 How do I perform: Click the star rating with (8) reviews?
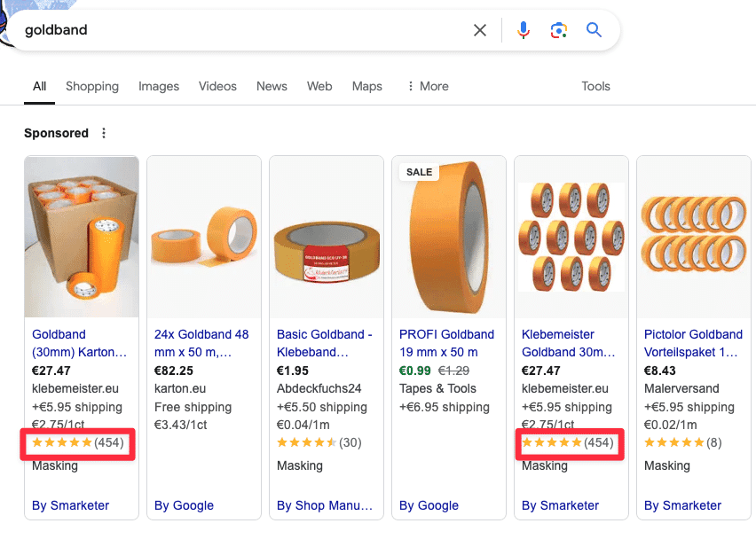click(683, 442)
